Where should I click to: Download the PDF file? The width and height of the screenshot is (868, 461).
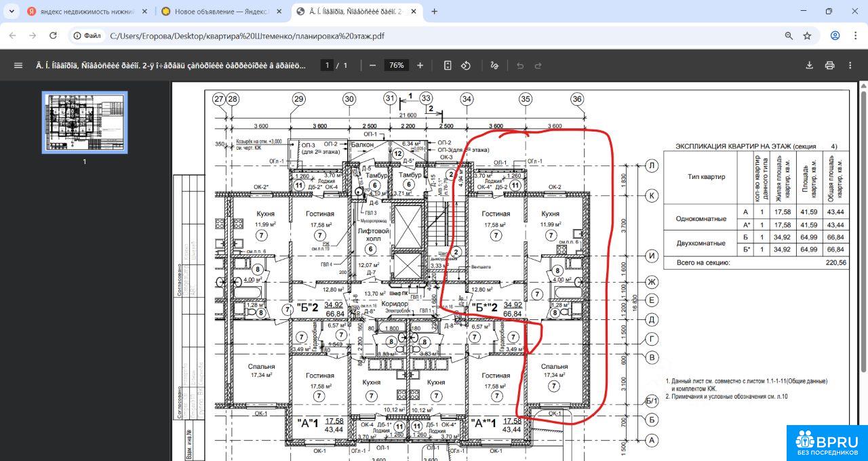tap(809, 65)
